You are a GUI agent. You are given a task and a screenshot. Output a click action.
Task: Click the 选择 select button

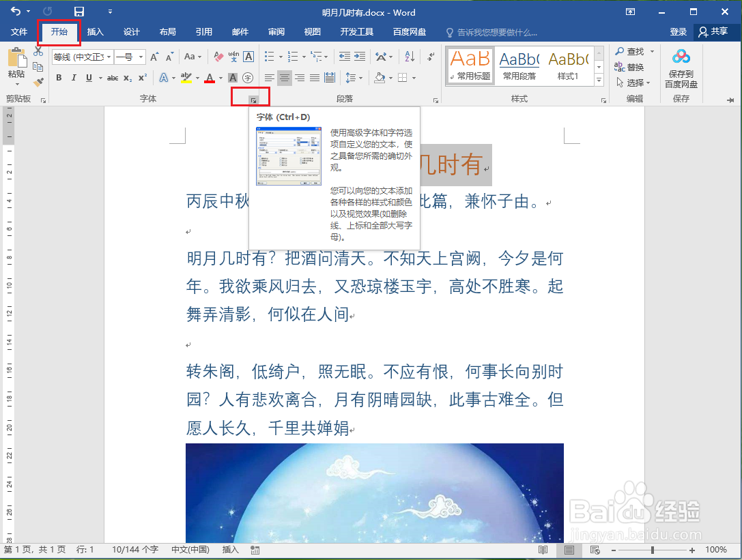[633, 83]
